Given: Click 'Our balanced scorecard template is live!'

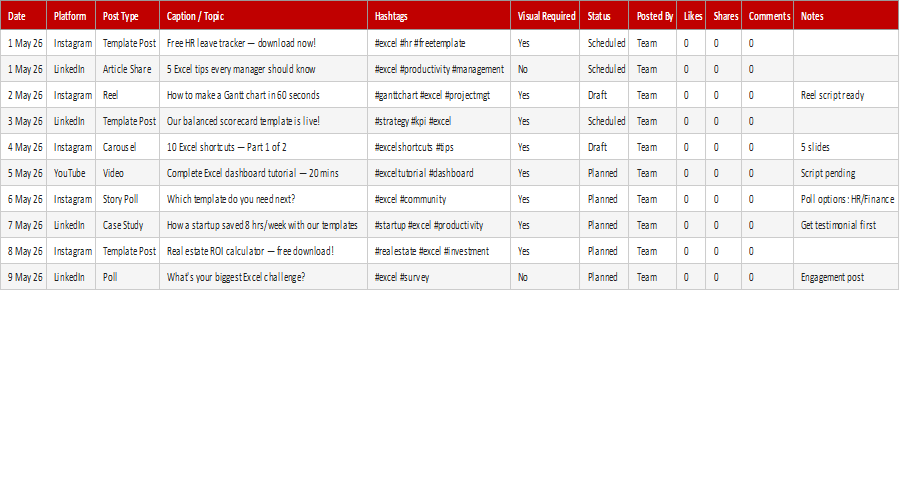Looking at the screenshot, I should (x=263, y=121).
